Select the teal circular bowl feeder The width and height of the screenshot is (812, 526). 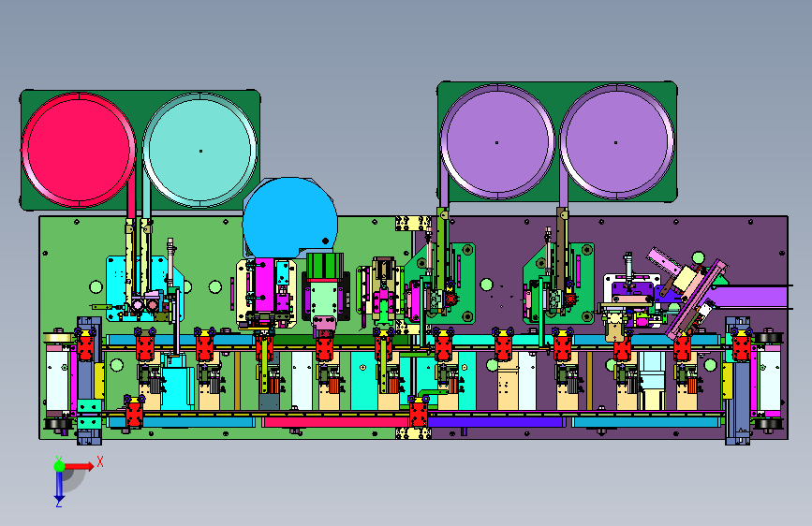tap(199, 150)
